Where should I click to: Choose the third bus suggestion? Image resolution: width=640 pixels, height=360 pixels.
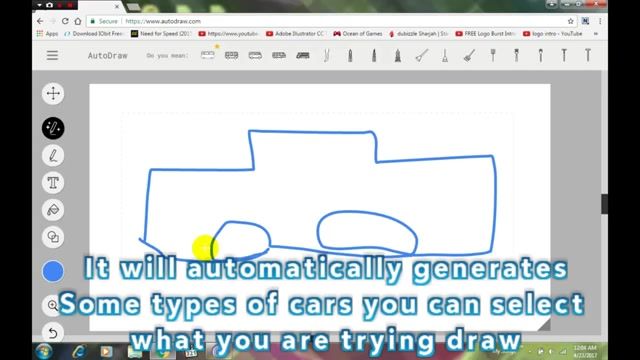click(x=255, y=56)
